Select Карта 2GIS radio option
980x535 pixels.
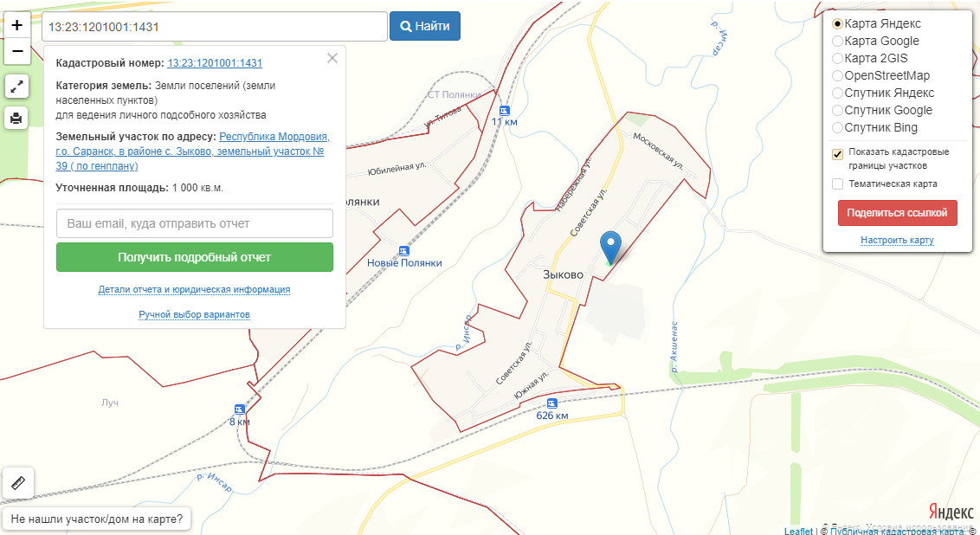(x=837, y=59)
